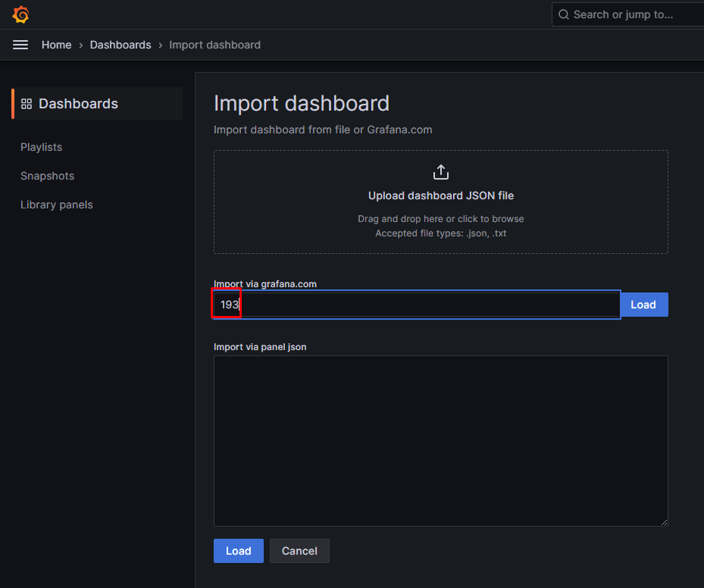
Task: Open Snapshots in the sidebar
Action: point(47,176)
